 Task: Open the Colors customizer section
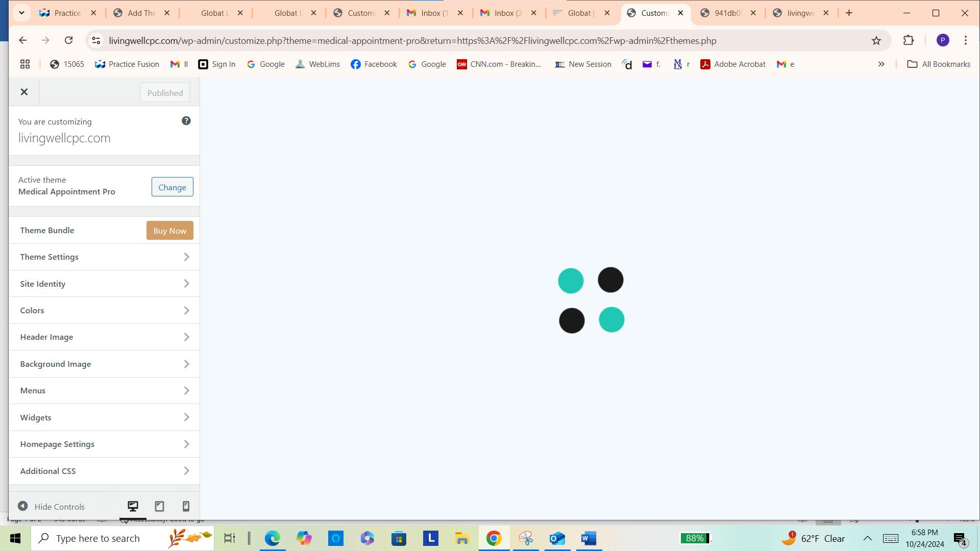coord(104,310)
